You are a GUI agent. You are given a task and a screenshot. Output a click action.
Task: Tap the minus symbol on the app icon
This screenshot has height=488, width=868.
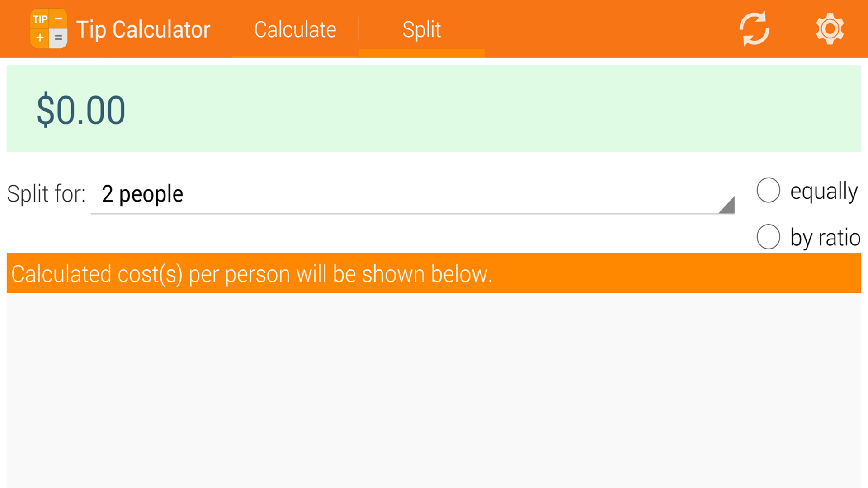click(x=58, y=18)
